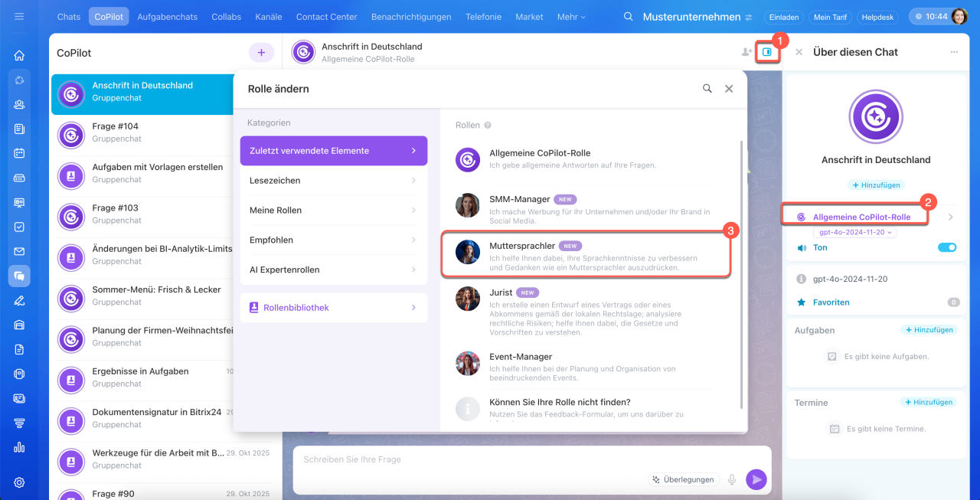Toggle the Ton sound switch

pyautogui.click(x=946, y=248)
